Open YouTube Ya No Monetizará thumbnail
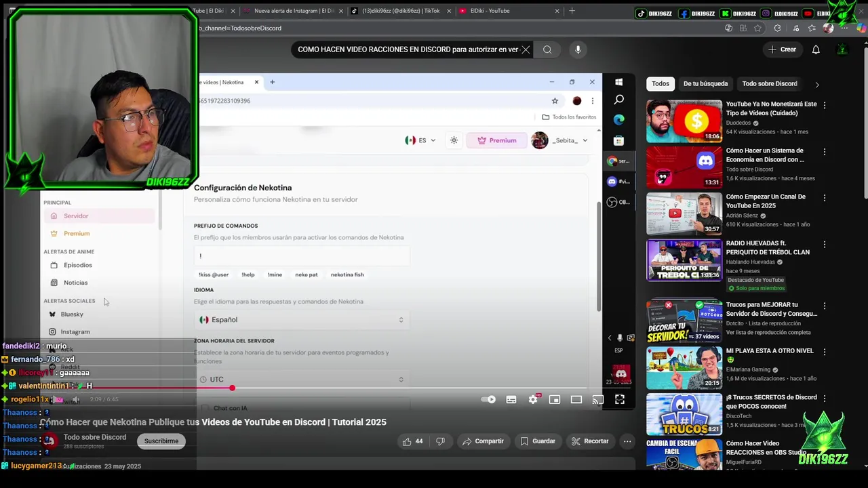The image size is (868, 488). coord(684,121)
